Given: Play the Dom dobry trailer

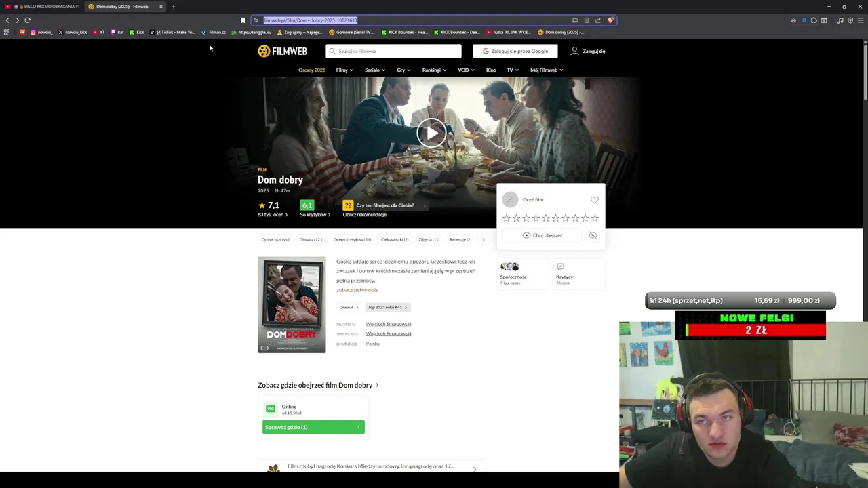Looking at the screenshot, I should (431, 133).
